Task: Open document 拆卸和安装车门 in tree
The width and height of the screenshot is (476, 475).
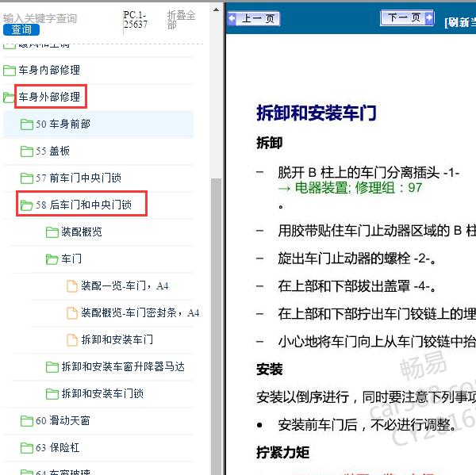Action: (117, 339)
